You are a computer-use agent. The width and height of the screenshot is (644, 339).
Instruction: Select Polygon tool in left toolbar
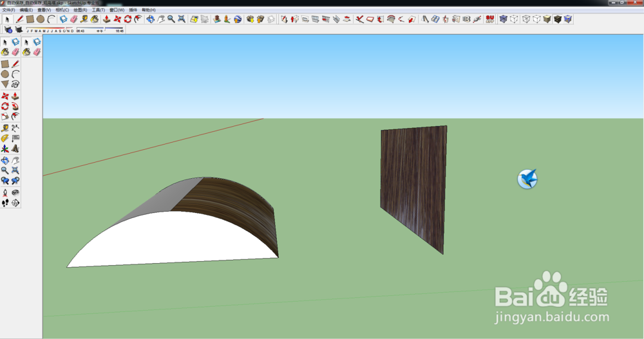pos(5,84)
